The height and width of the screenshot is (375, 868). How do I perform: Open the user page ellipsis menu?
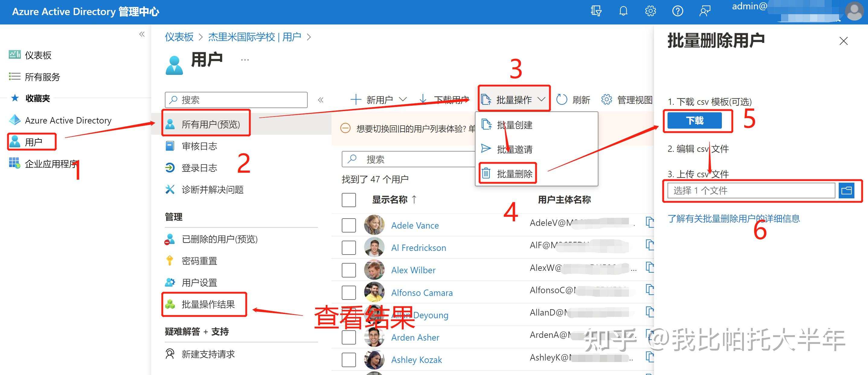click(245, 60)
